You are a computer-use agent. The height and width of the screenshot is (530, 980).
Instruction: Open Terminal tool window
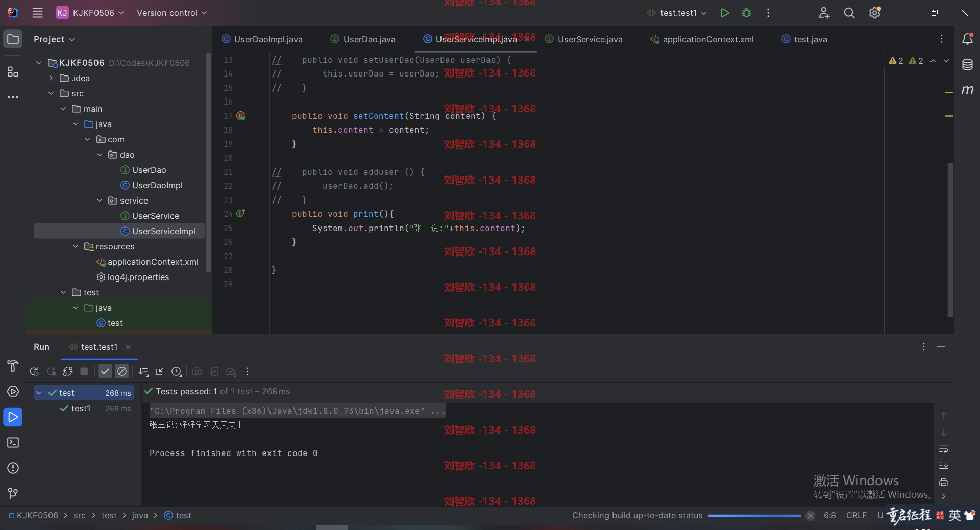click(13, 443)
